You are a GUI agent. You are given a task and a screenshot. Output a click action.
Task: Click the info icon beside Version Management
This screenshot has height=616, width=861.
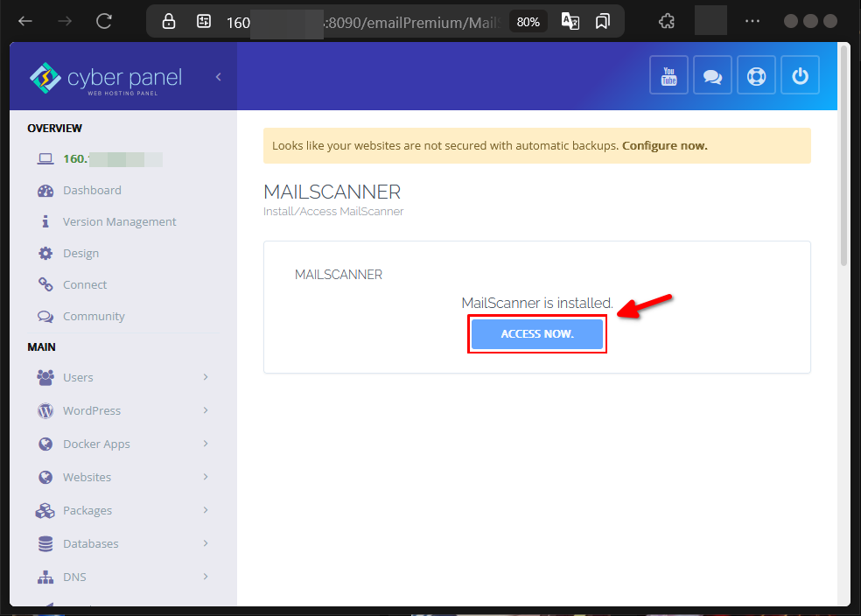coord(45,221)
